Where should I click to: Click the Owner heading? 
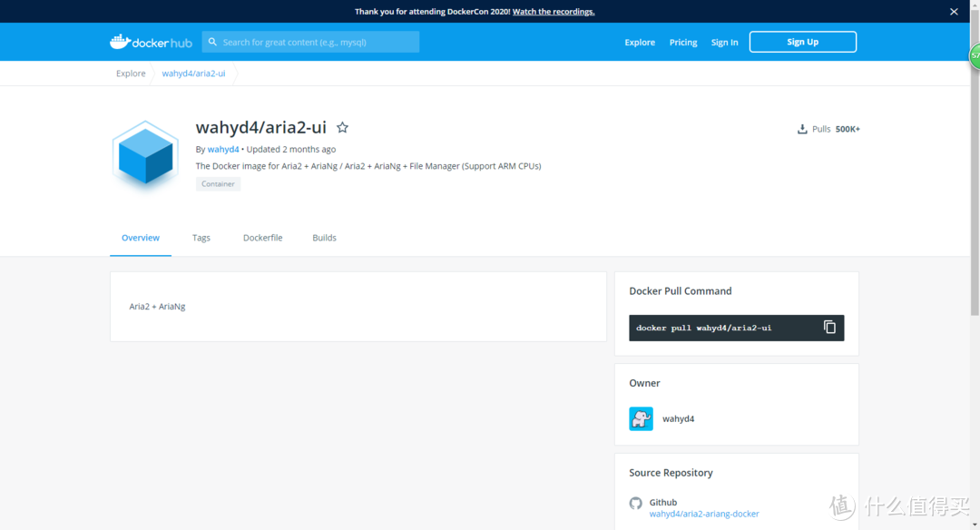(644, 383)
